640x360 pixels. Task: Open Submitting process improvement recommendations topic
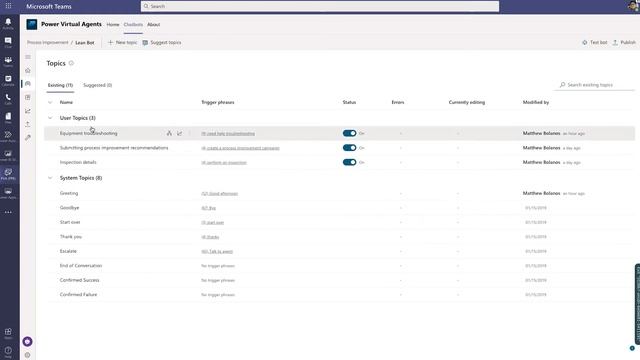(114, 148)
